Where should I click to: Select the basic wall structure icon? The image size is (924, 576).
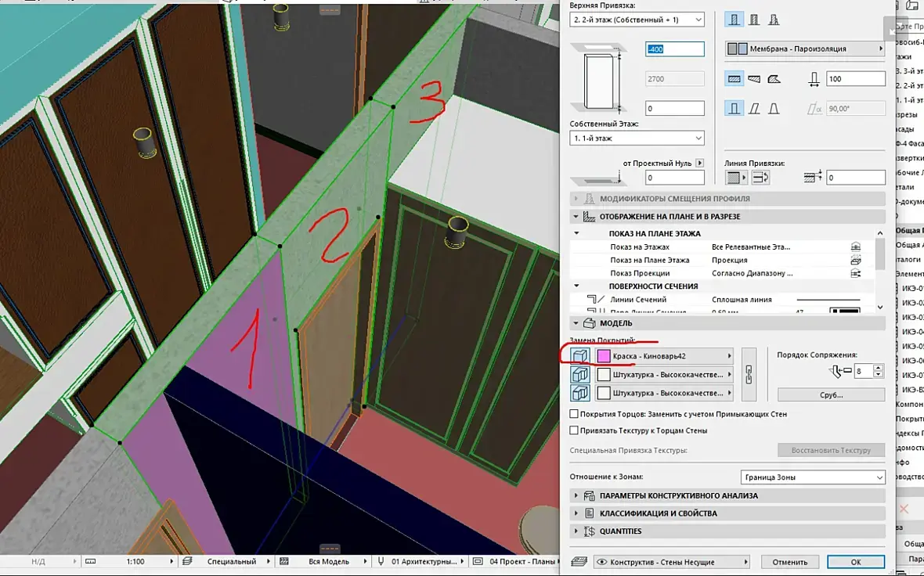(x=734, y=20)
